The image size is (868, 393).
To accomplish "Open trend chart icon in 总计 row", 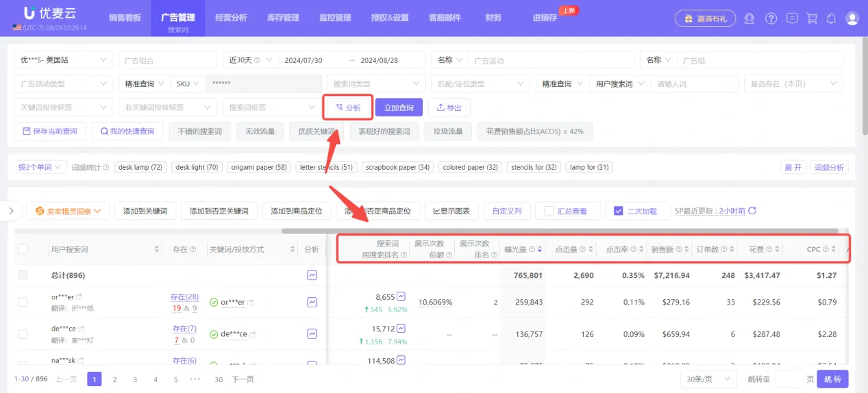I will 312,275.
